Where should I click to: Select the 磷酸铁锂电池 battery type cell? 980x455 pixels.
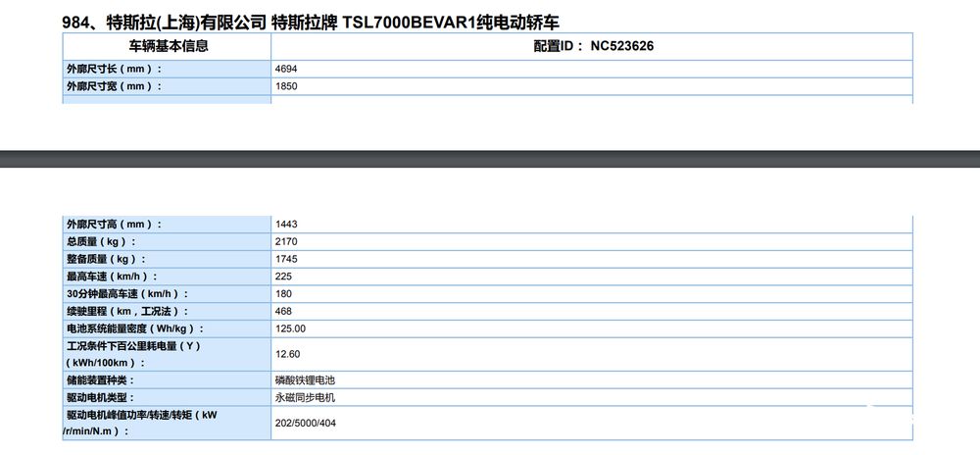pyautogui.click(x=306, y=379)
